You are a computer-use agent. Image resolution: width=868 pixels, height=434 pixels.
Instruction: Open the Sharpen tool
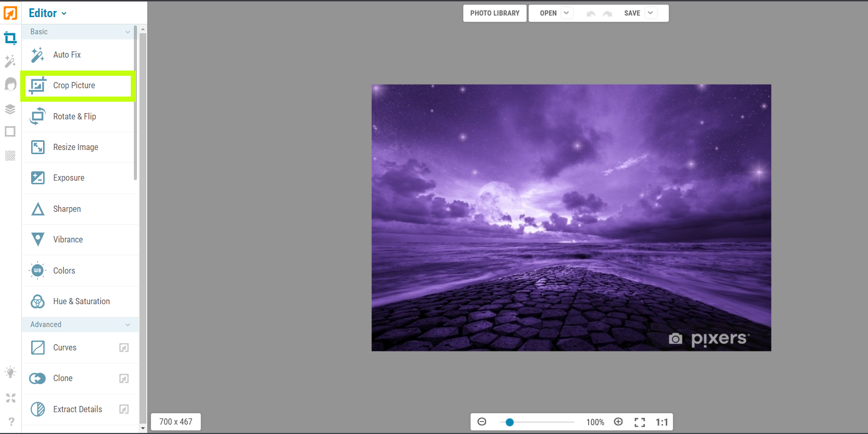click(80, 209)
